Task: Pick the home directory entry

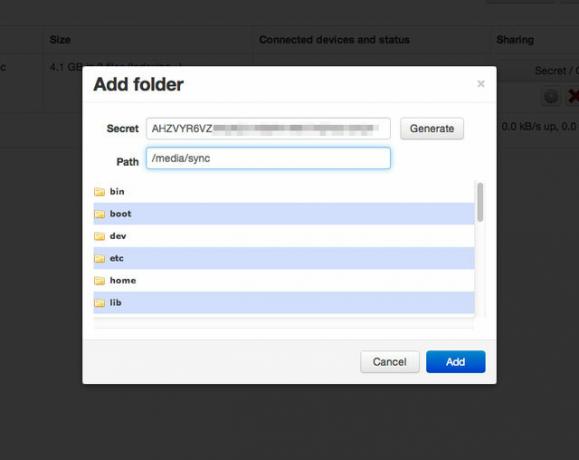Action: (284, 281)
